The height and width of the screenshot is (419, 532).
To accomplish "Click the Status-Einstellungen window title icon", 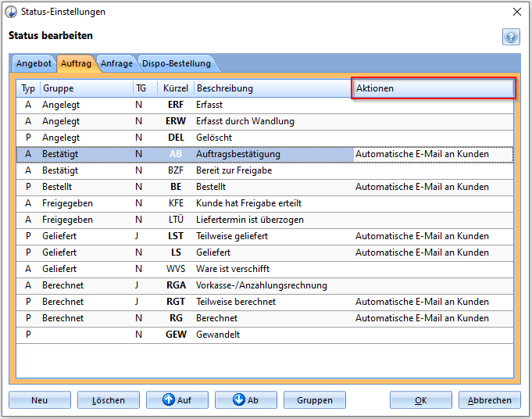I will pyautogui.click(x=11, y=12).
